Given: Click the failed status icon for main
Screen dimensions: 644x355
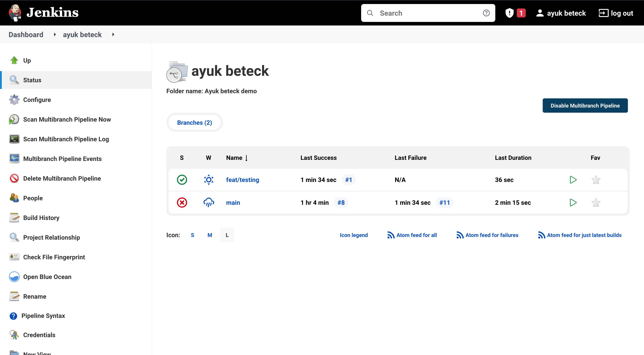Looking at the screenshot, I should tap(182, 203).
